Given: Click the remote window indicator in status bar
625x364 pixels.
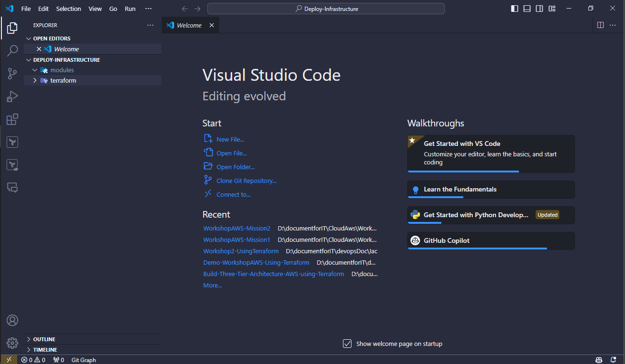Looking at the screenshot, I should [x=9, y=360].
